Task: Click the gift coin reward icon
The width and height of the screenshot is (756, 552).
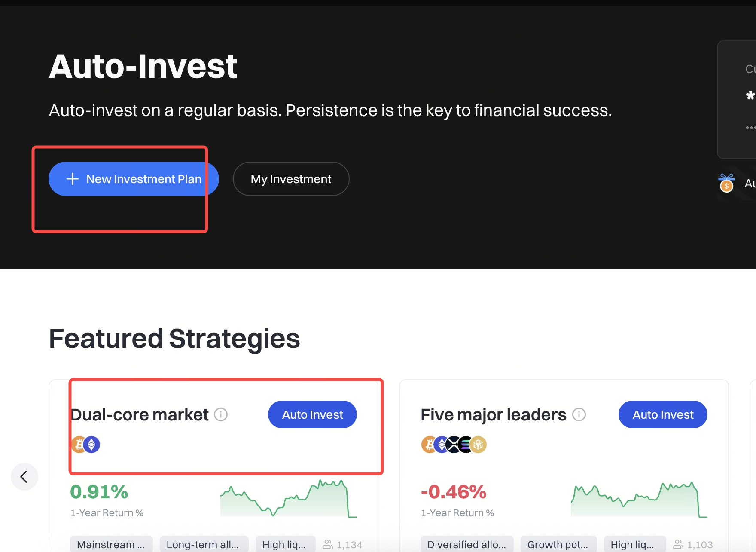Action: point(726,183)
